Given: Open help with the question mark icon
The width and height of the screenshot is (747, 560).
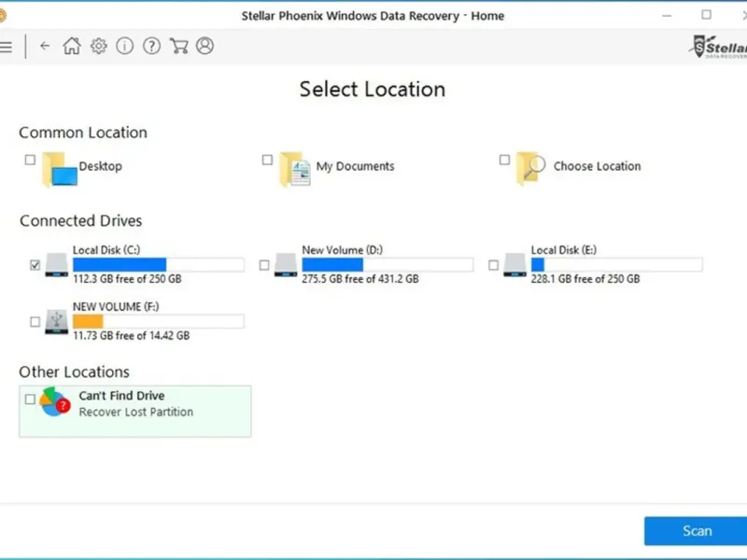Looking at the screenshot, I should click(x=152, y=46).
